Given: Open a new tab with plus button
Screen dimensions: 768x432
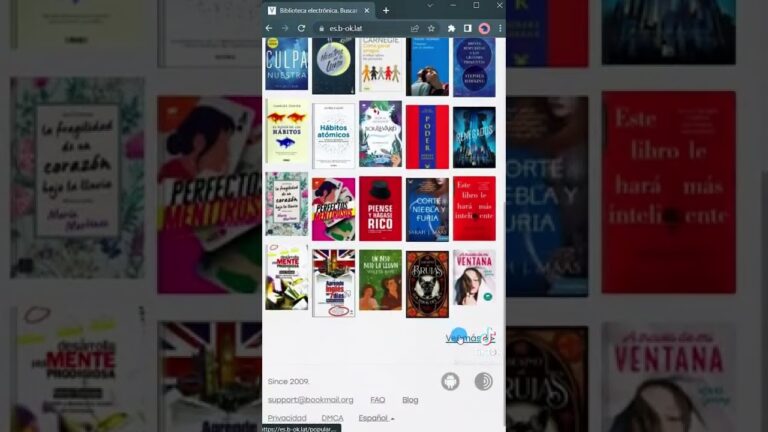Looking at the screenshot, I should tap(386, 10).
